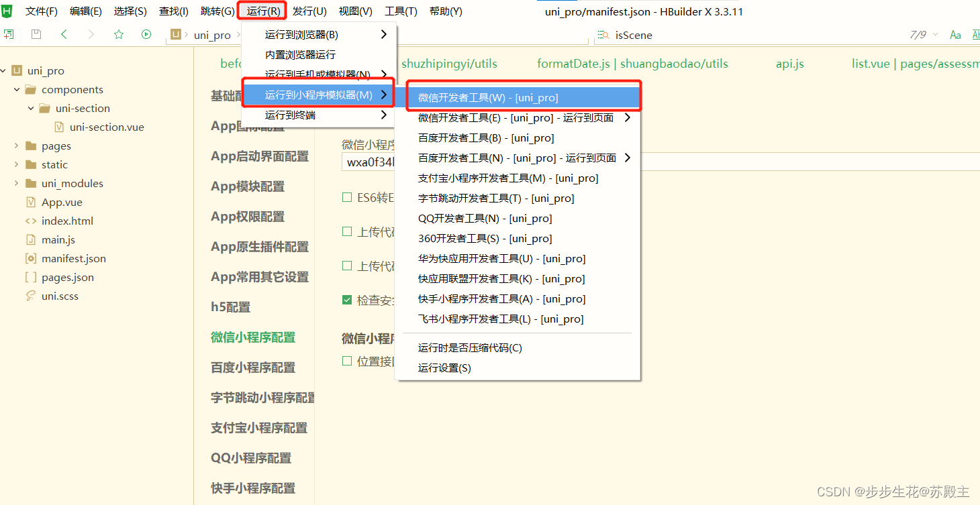Collapse the uni-section folder
This screenshot has width=980, height=505.
31,108
